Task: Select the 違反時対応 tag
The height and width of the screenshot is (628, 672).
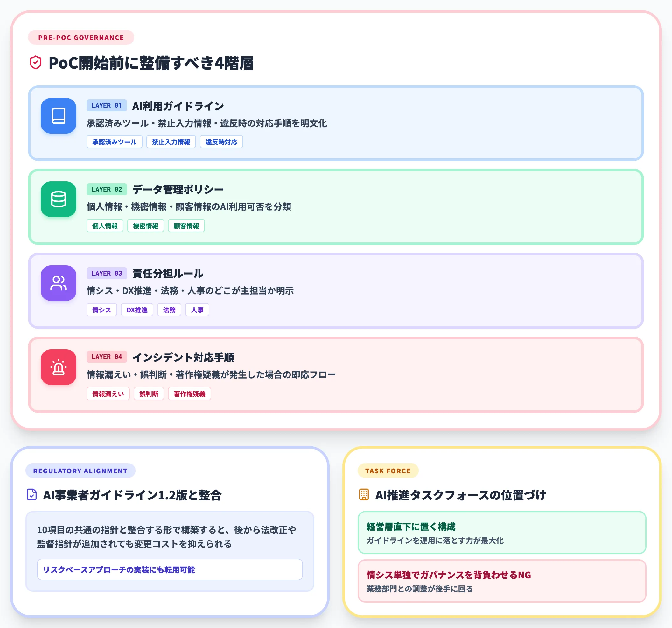Action: pyautogui.click(x=221, y=142)
